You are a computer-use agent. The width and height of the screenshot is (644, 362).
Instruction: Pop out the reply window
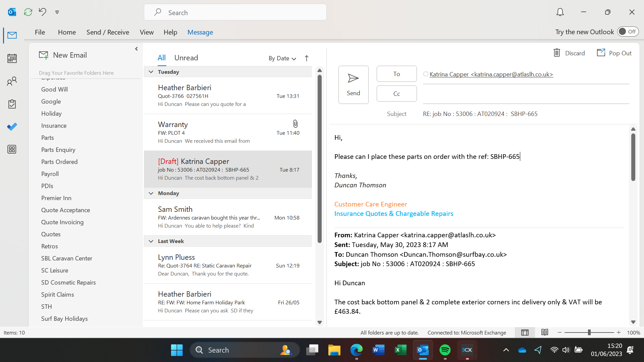614,53
